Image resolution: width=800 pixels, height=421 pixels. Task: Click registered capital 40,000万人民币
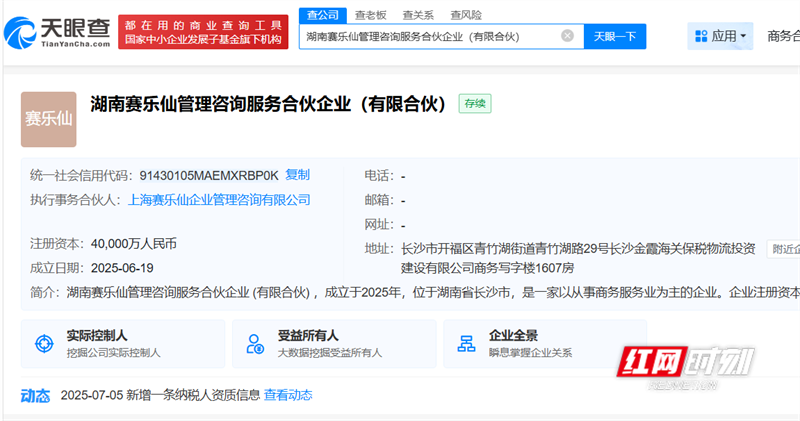[x=134, y=244]
